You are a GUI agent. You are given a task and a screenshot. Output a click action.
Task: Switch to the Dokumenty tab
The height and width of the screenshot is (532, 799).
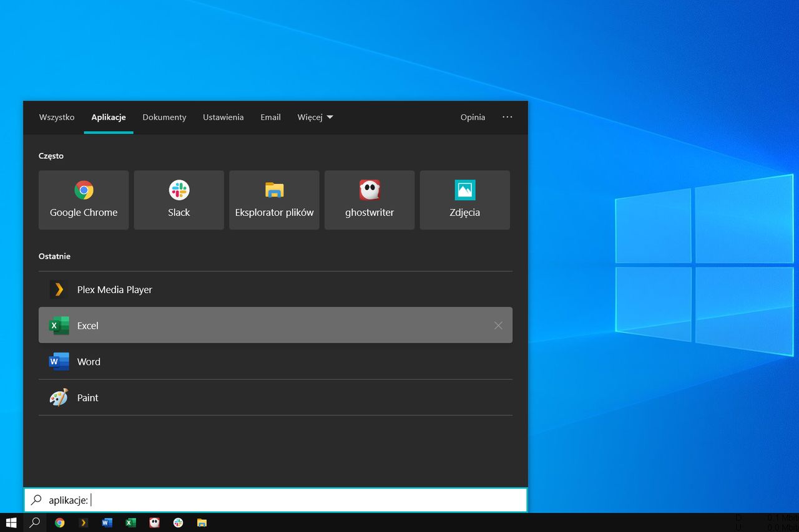pos(164,117)
